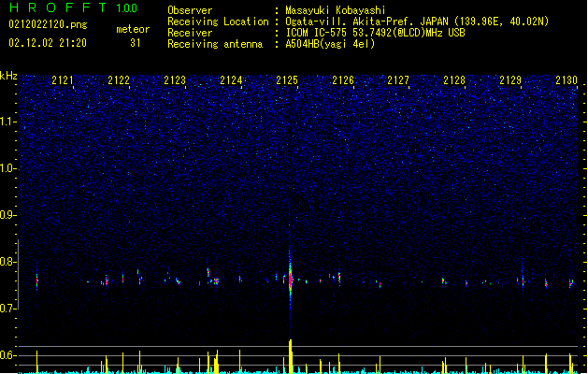Image resolution: width=588 pixels, height=374 pixels.
Task: Click the 2122 time marker
Action: [x=119, y=80]
